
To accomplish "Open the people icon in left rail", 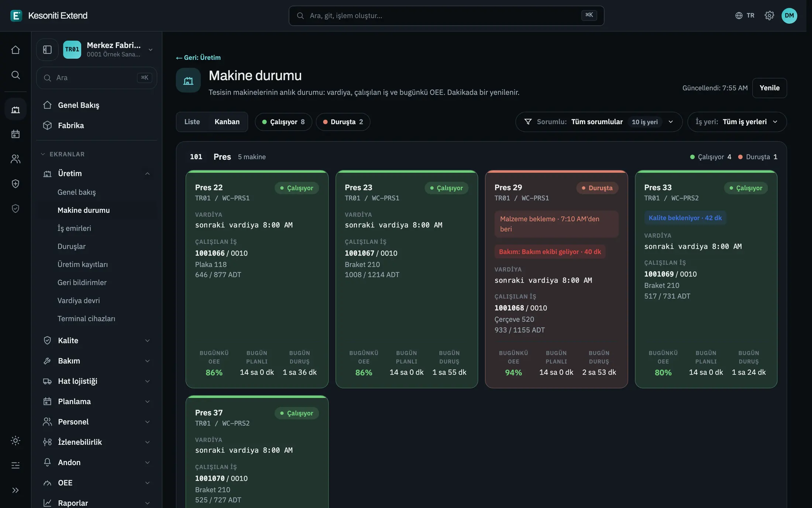I will click(16, 159).
